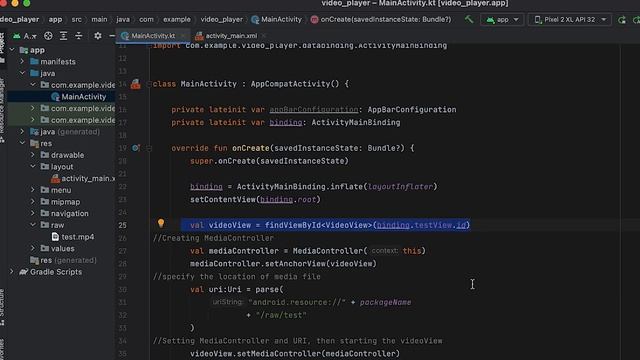Screen dimensions: 640x360
Task: Click the Make Project hammer icon
Action: click(x=469, y=19)
